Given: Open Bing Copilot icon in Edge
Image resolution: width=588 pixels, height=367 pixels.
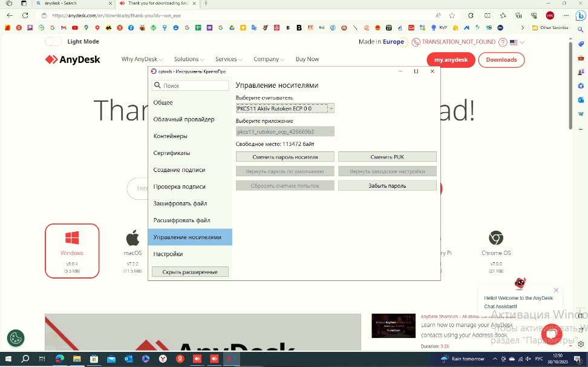Looking at the screenshot, I should tap(581, 15).
